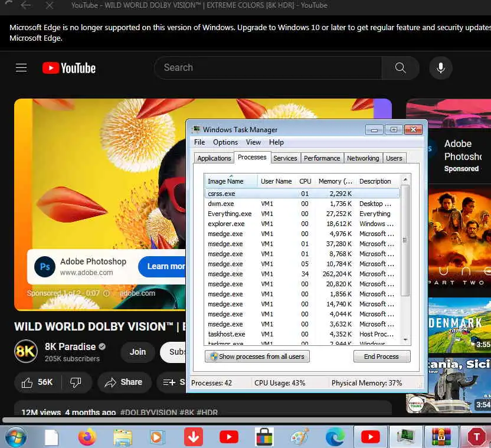This screenshot has width=491, height=448.
Task: Go to the YouTube home logo
Action: coord(69,68)
